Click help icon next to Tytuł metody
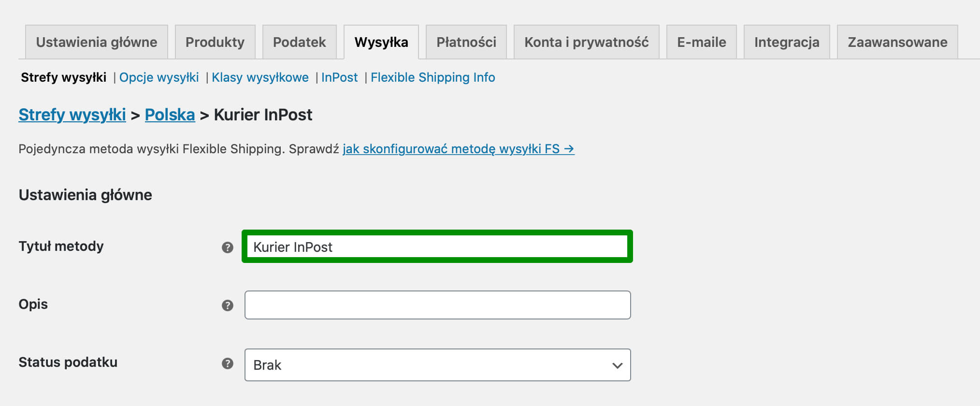 coord(228,247)
